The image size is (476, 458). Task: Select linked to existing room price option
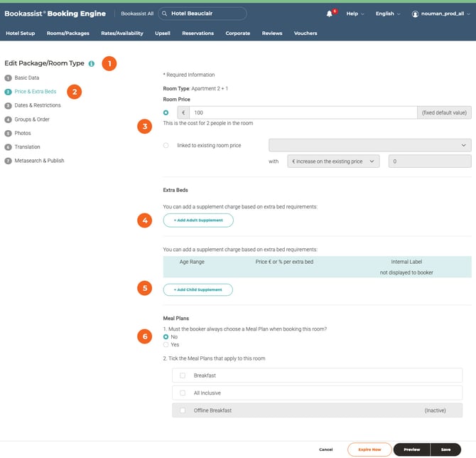166,145
